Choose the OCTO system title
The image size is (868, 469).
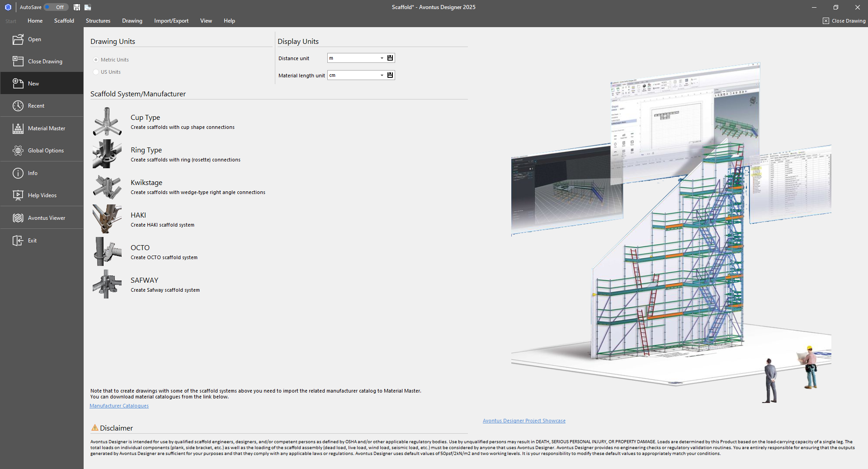tap(140, 248)
